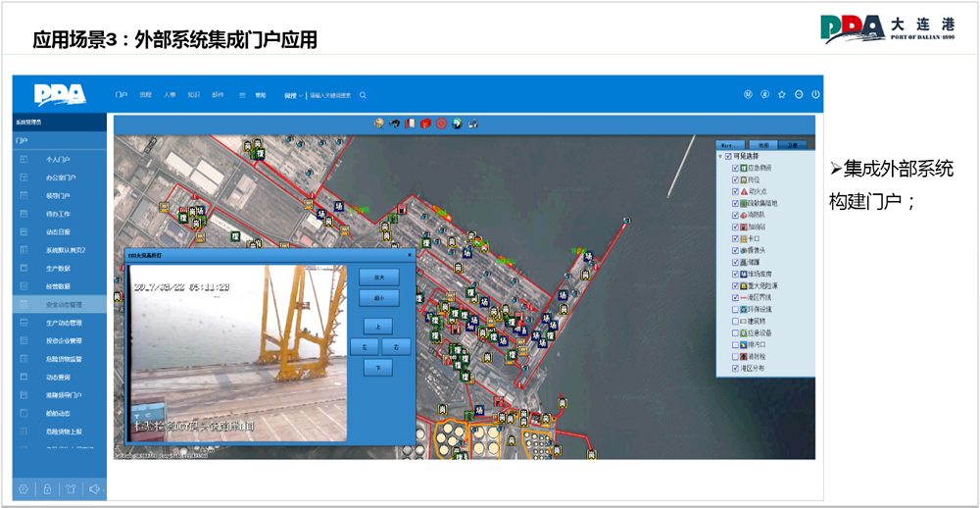
Task: Uncheck the 岗位 layer checkbox
Action: pyautogui.click(x=736, y=179)
